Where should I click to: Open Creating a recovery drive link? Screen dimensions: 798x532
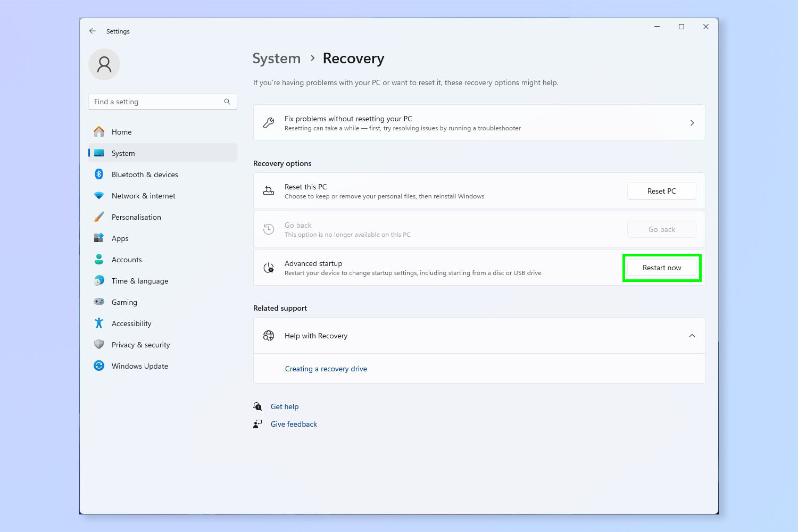326,369
